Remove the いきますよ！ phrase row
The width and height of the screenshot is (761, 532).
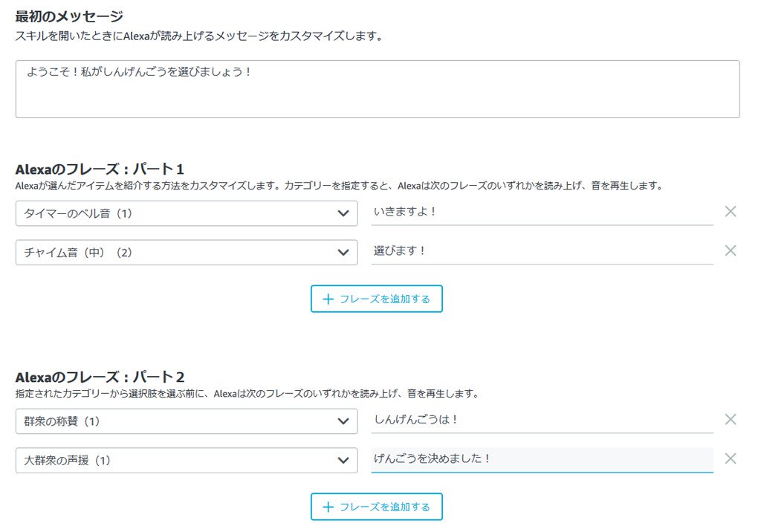point(730,212)
